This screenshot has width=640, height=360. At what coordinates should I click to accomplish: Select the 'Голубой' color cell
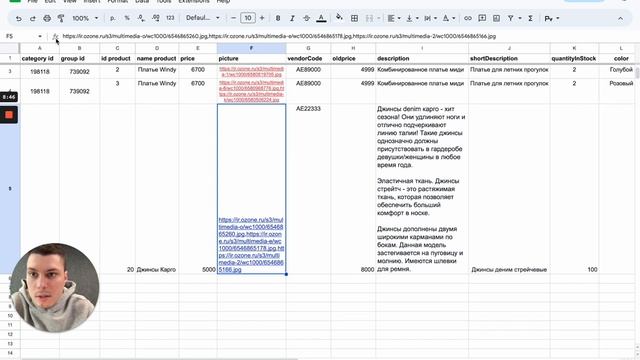621,70
